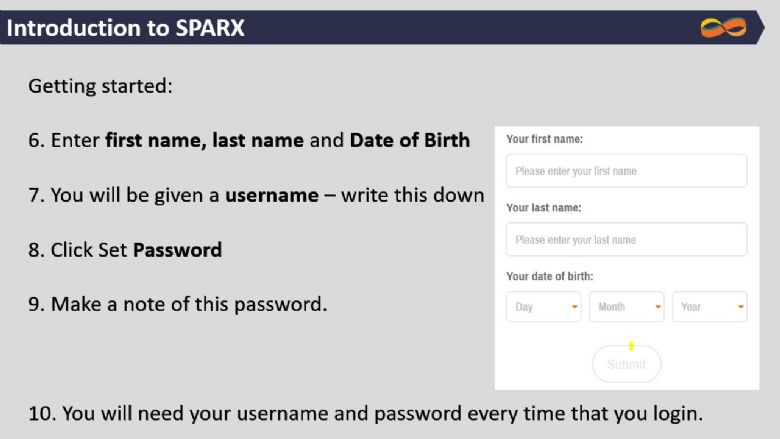This screenshot has height=439, width=780.
Task: Click the Introduction to SPARX title
Action: click(x=125, y=28)
